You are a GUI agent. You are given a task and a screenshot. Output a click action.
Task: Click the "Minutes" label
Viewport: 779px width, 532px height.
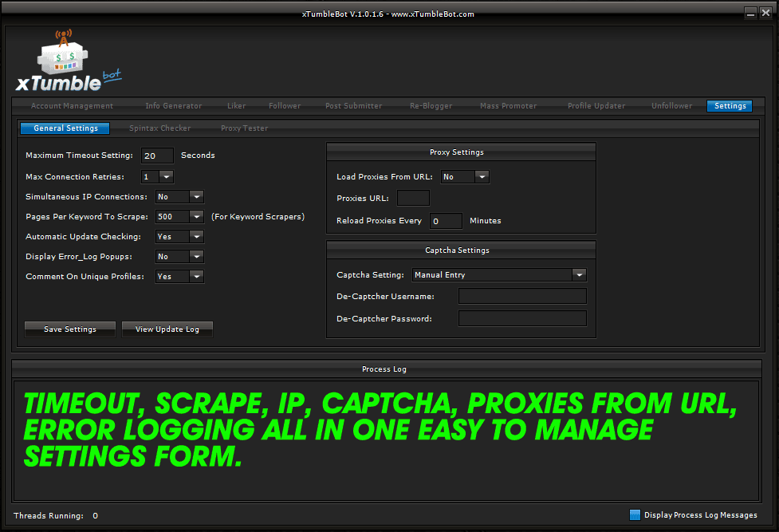point(486,221)
